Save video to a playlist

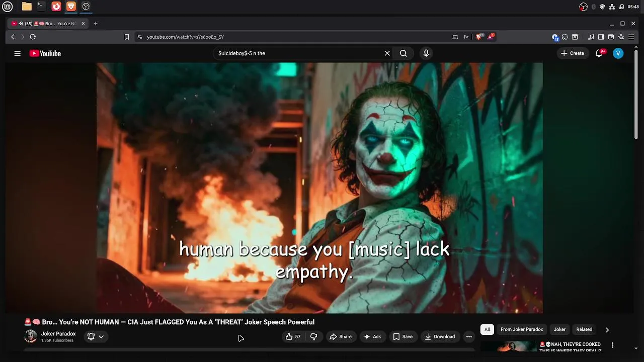(403, 337)
